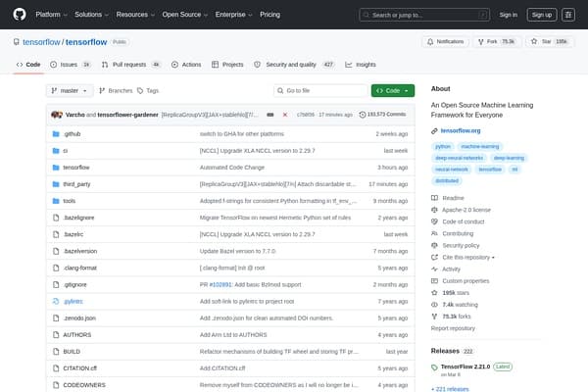Select the python topic tag
The height and width of the screenshot is (392, 588).
(x=443, y=147)
